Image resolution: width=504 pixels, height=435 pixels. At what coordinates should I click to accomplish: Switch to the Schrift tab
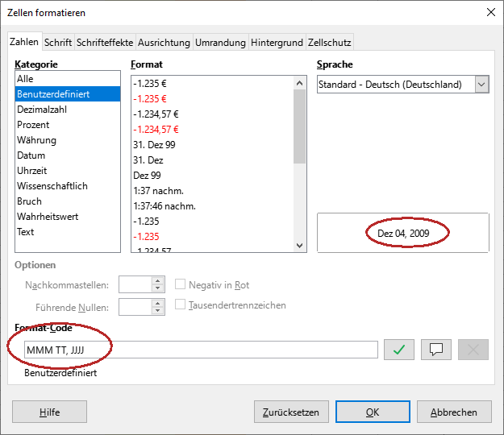click(x=58, y=43)
